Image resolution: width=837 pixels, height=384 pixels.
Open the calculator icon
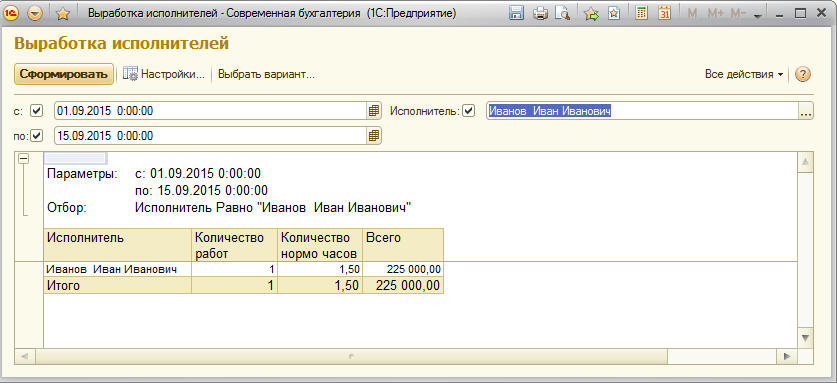(642, 14)
